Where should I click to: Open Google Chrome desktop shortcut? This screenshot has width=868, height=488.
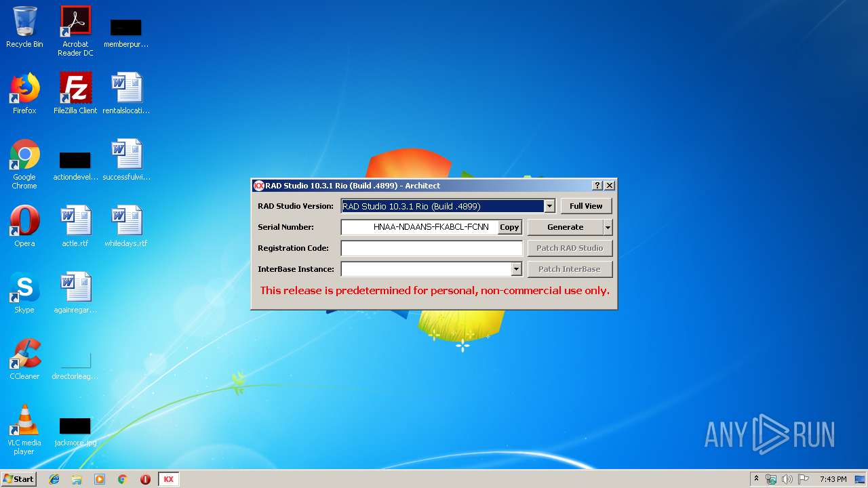(24, 164)
